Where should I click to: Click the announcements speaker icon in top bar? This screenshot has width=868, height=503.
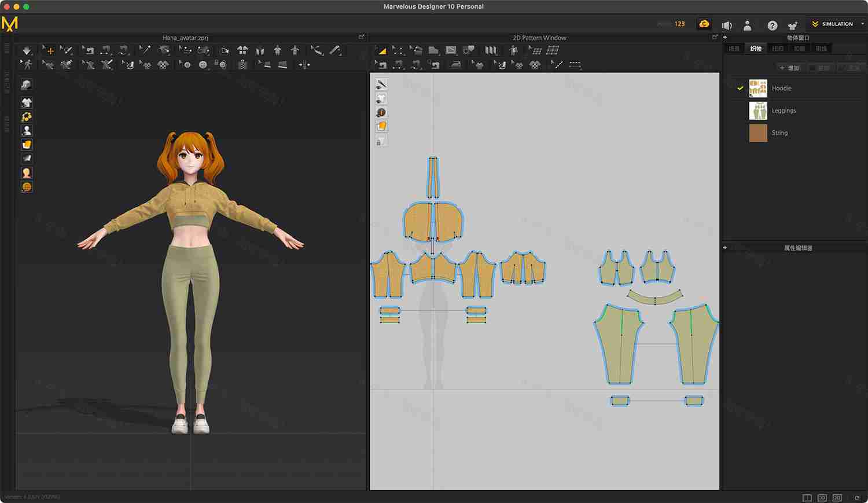[x=727, y=25]
